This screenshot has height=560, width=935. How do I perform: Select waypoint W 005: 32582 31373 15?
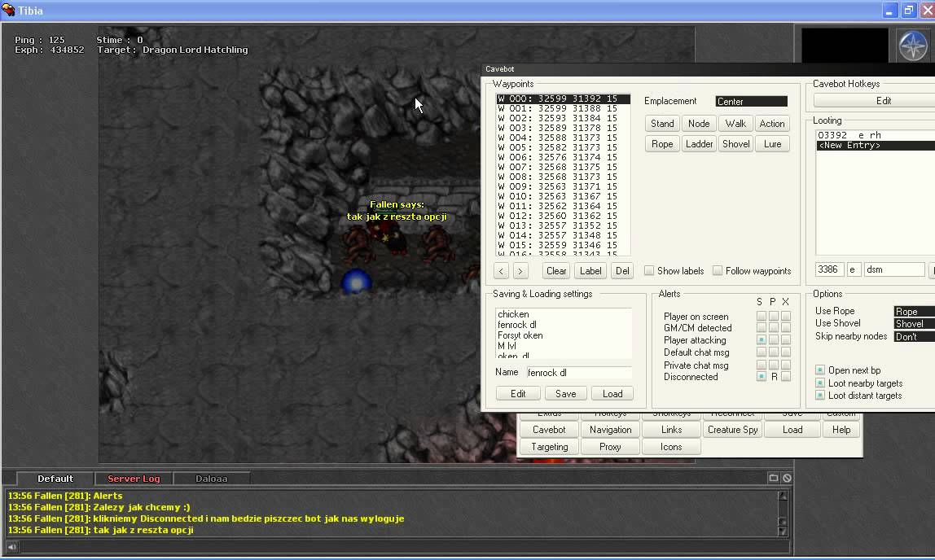[563, 147]
